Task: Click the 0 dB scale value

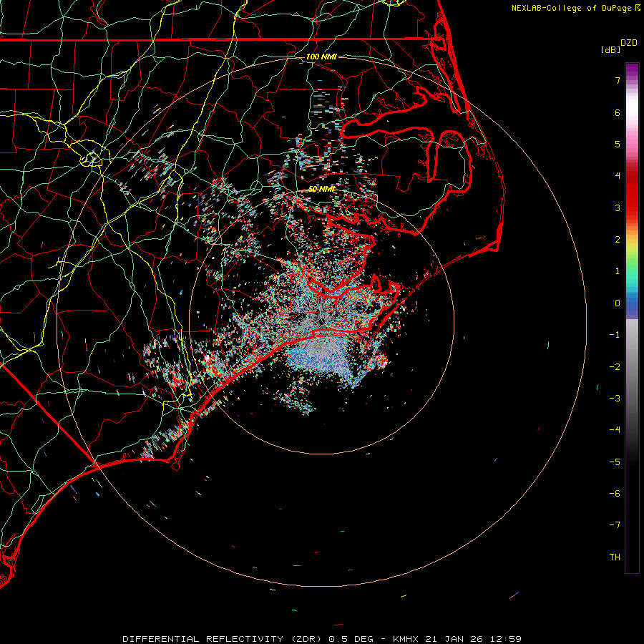Action: pos(616,303)
